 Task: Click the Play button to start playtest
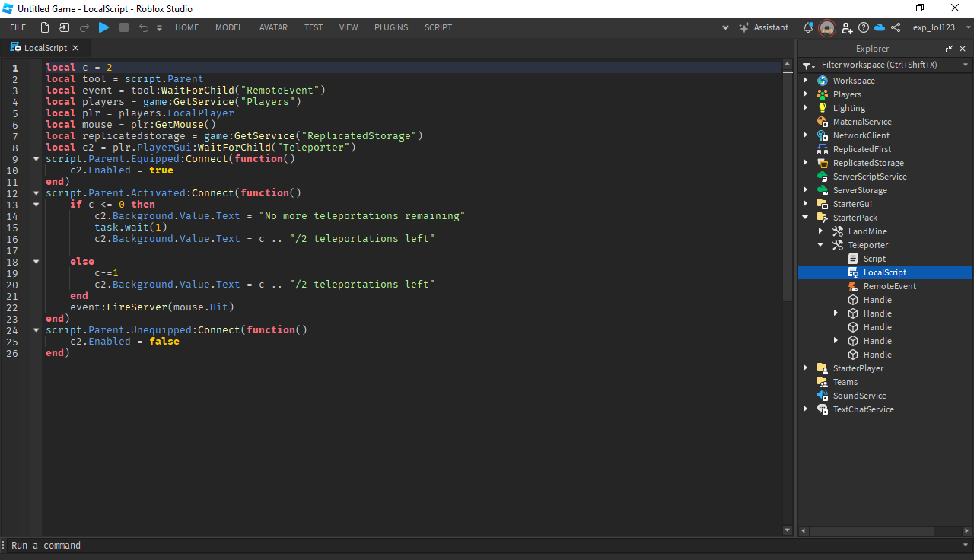click(103, 27)
